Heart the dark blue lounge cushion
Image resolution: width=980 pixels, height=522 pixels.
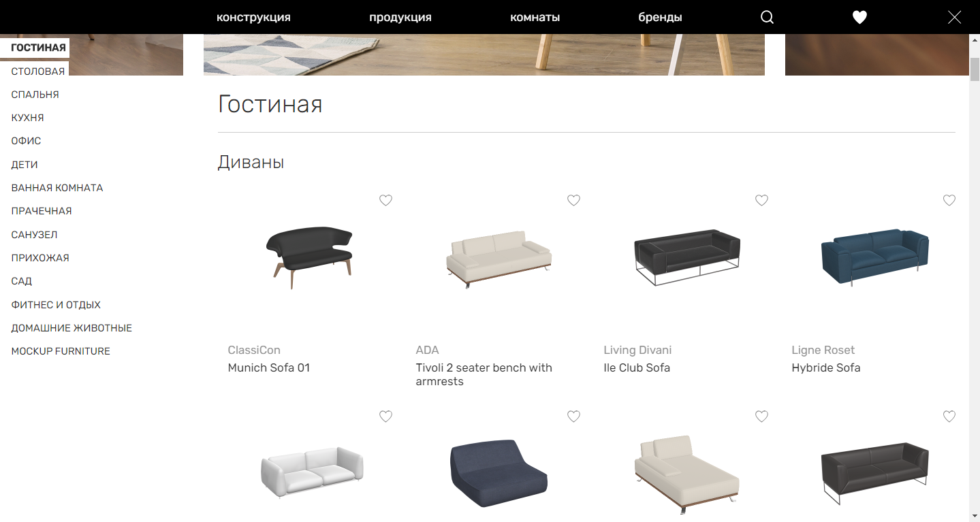point(573,416)
